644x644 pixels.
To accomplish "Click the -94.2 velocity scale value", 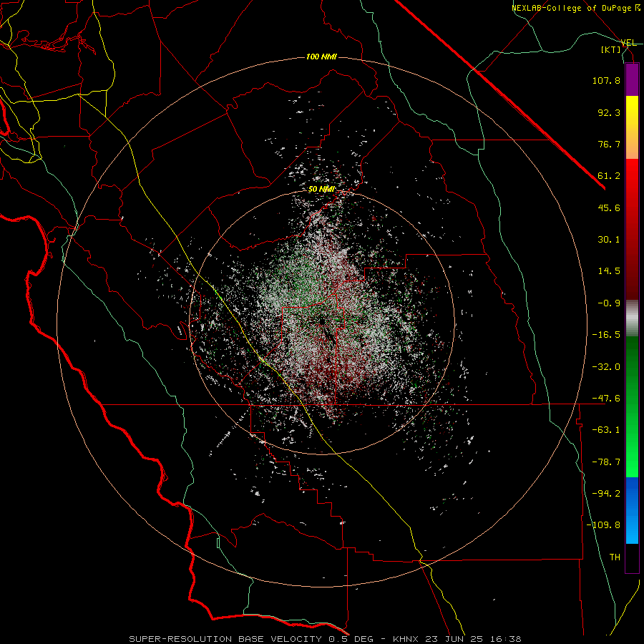I will 606,494.
